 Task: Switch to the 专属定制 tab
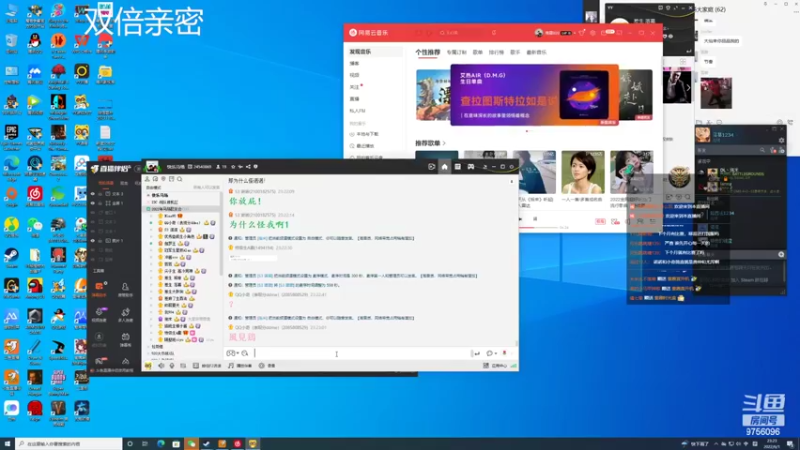pos(457,52)
